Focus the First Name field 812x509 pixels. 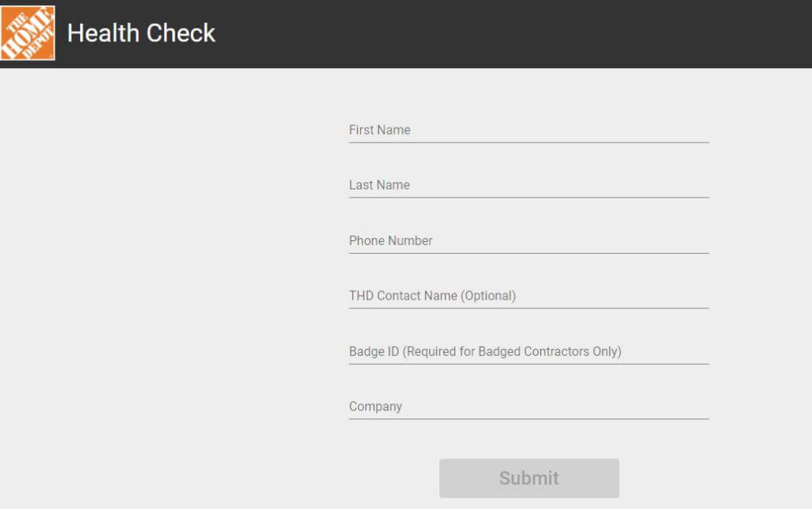(x=529, y=130)
